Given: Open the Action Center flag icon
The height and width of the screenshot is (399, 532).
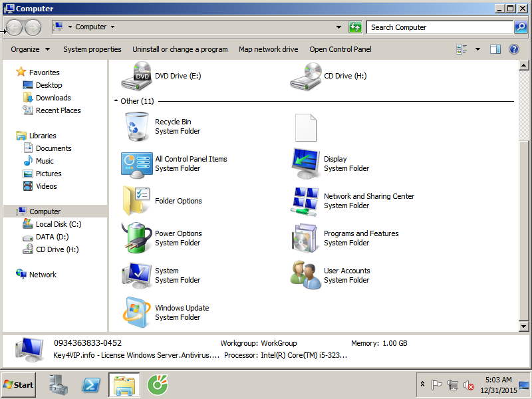Looking at the screenshot, I should (436, 385).
